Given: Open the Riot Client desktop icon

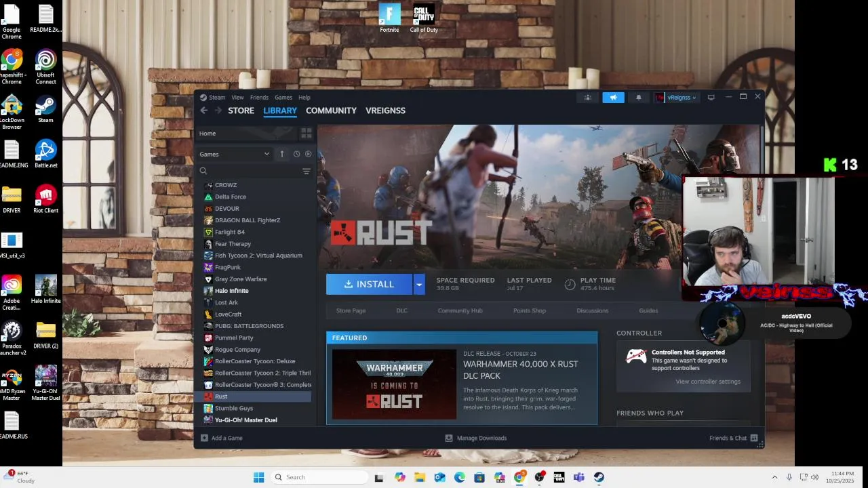Looking at the screenshot, I should coord(45,199).
